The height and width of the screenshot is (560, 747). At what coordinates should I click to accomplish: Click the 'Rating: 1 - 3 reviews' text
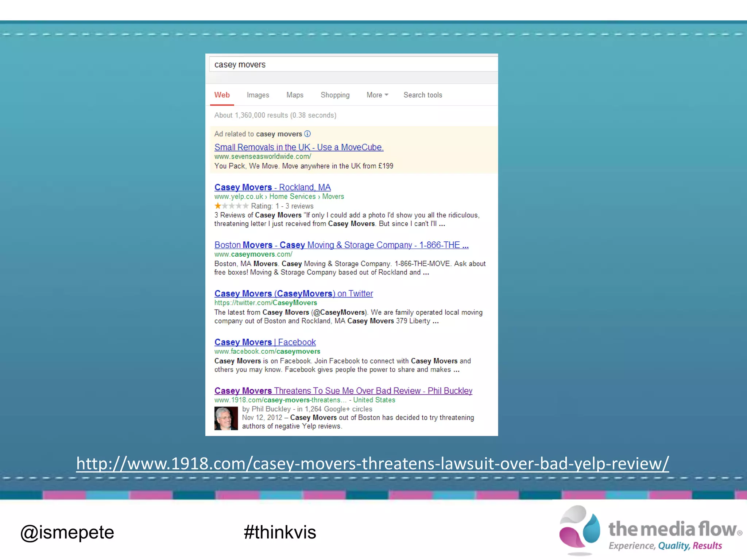[x=282, y=206]
